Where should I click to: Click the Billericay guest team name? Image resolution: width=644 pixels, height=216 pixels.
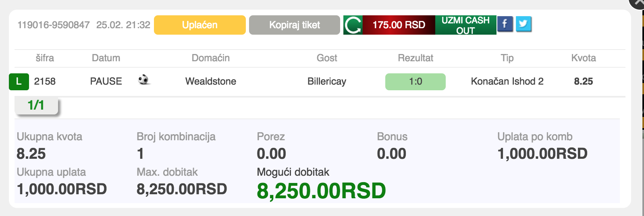pyautogui.click(x=327, y=81)
